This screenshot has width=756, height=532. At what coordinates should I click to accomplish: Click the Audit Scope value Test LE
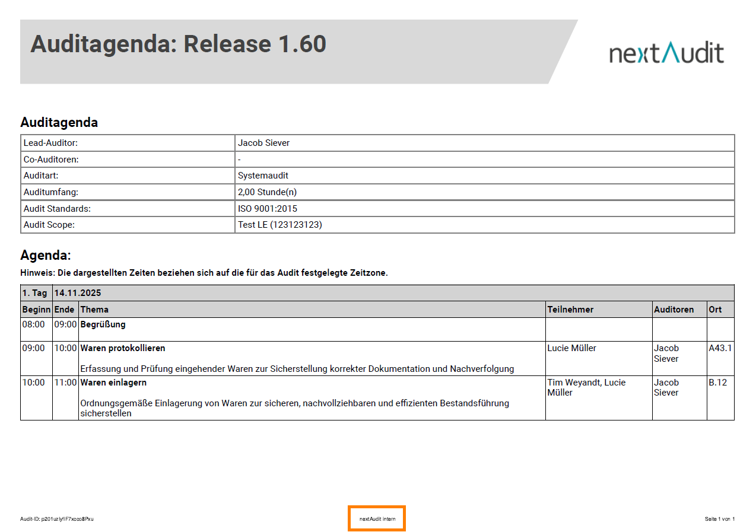coord(279,225)
